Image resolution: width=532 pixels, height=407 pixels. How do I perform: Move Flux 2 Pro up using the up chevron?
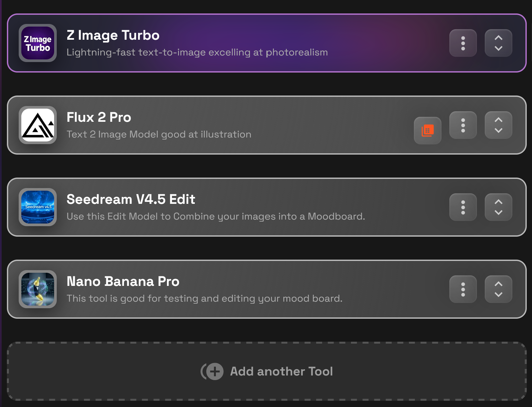498,120
